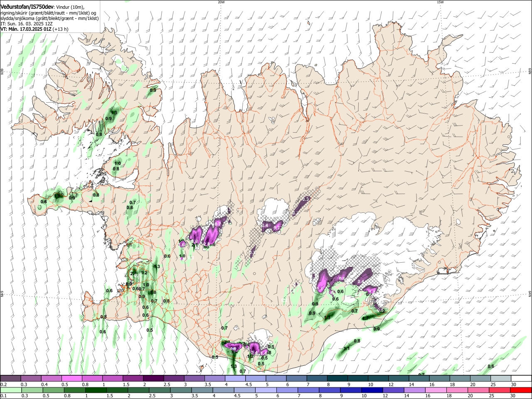The width and height of the screenshot is (532, 399).
Task: Click the Veðurstofan/IS750dev title text
Action: coord(27,7)
